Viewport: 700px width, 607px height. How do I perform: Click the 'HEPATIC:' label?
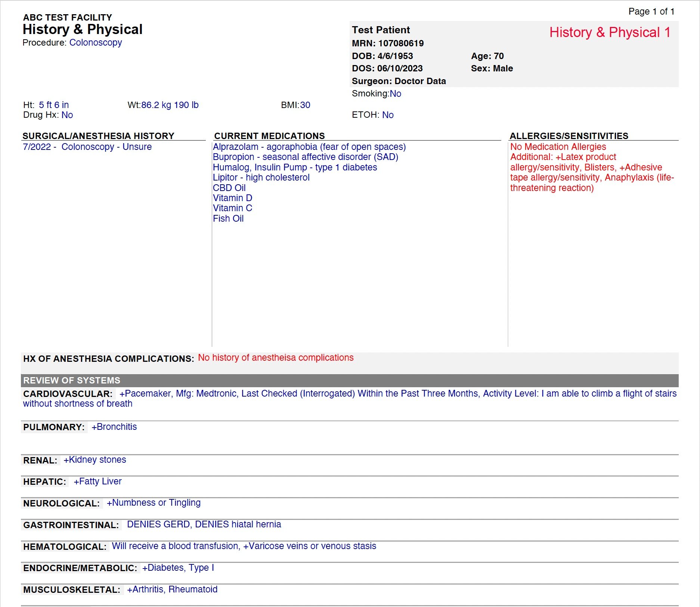pos(45,482)
